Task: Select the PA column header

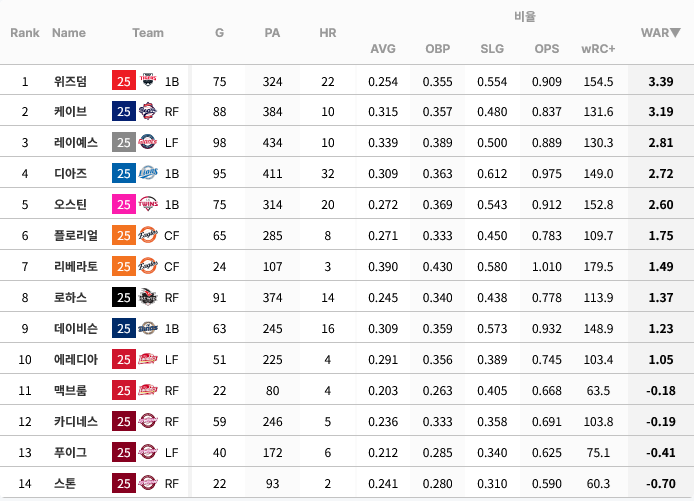Action: click(x=272, y=33)
